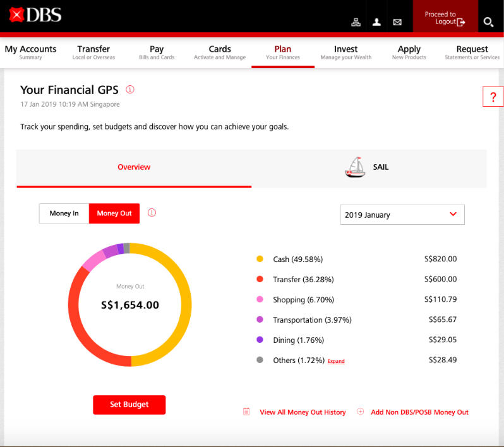Click the search magnifier icon

(x=488, y=22)
